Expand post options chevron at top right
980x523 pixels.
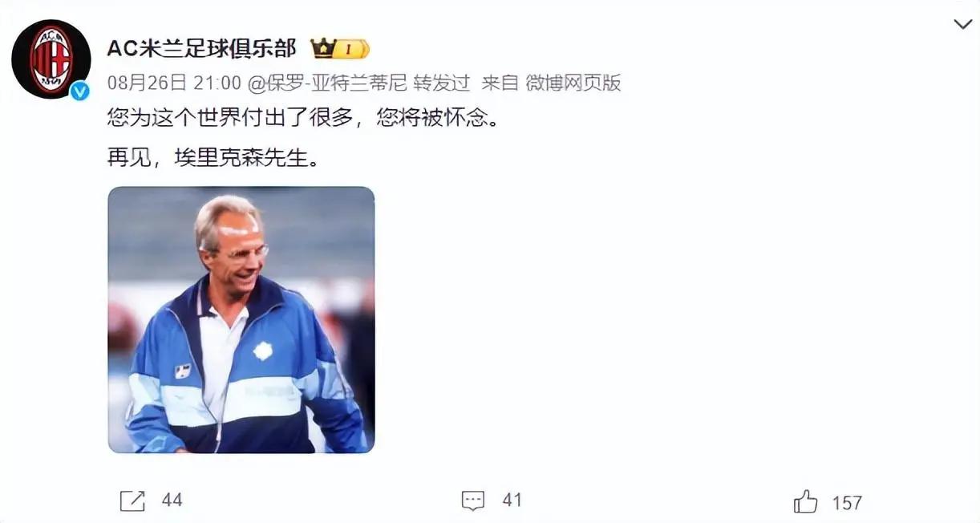pyautogui.click(x=962, y=24)
